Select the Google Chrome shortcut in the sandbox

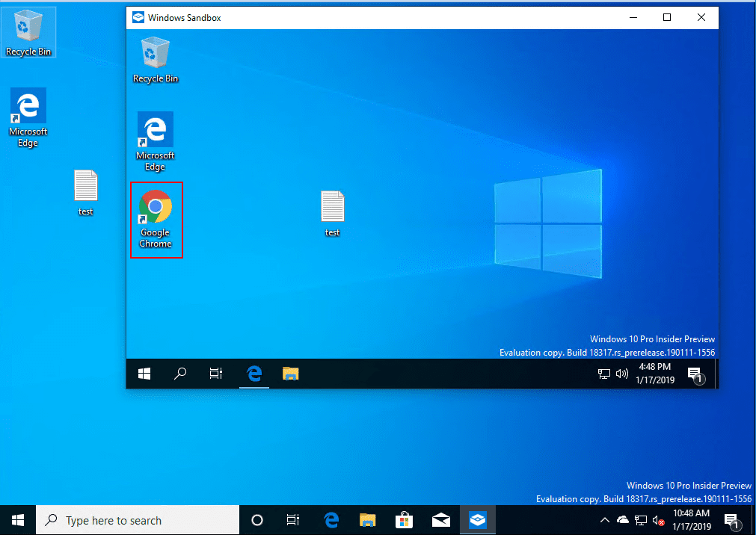[156, 218]
